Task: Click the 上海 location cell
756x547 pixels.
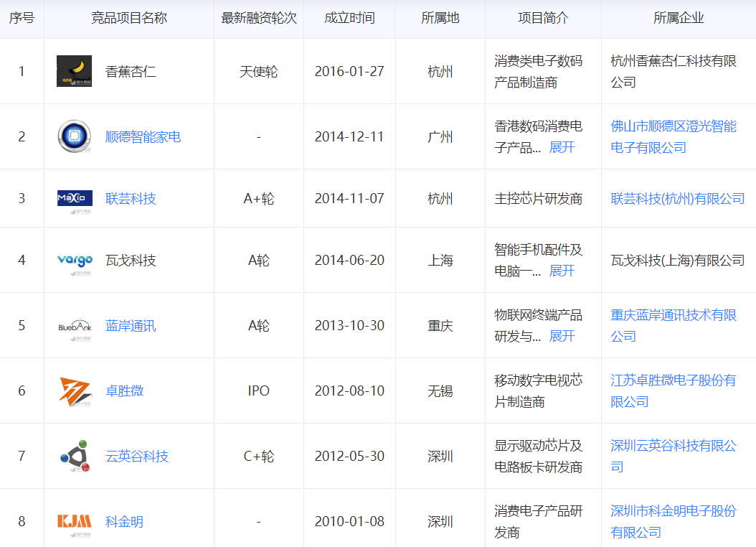Action: 440,261
